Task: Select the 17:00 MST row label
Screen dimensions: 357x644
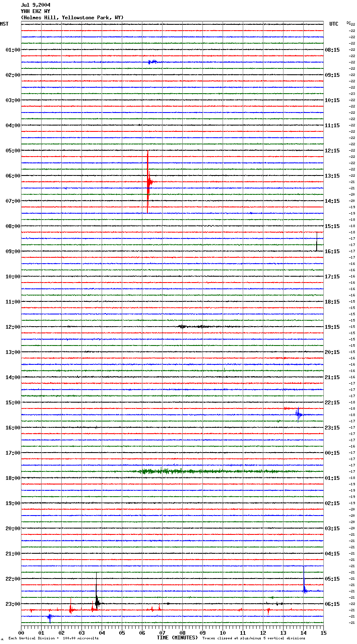Action: (13, 453)
